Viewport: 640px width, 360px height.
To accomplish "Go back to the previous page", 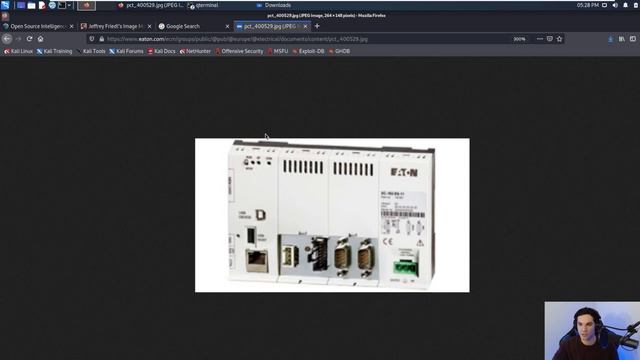I will tap(7, 39).
